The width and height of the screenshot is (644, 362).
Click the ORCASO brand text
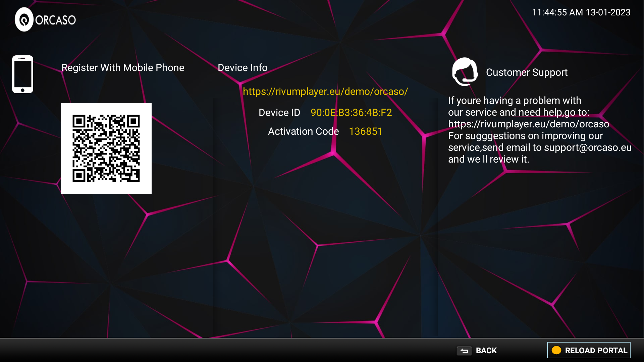(56, 20)
